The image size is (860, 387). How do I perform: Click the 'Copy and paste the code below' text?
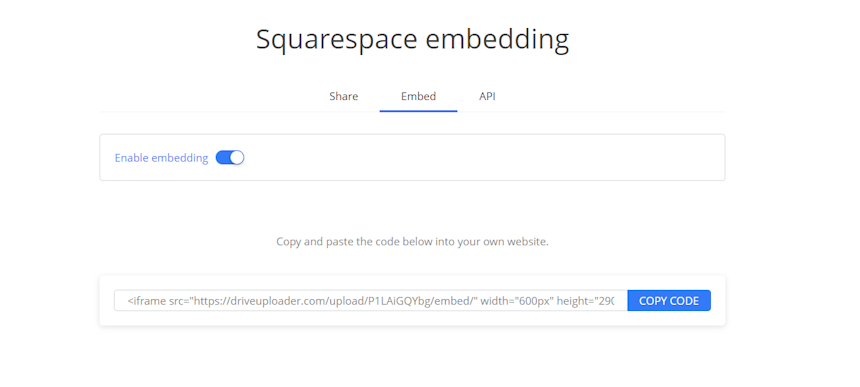pyautogui.click(x=412, y=241)
